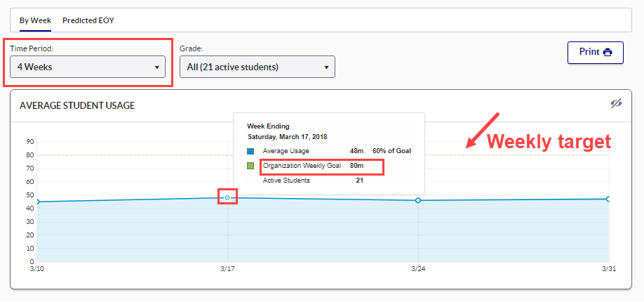
Task: Toggle the crossed-out eye icon on chart header
Action: (x=616, y=104)
